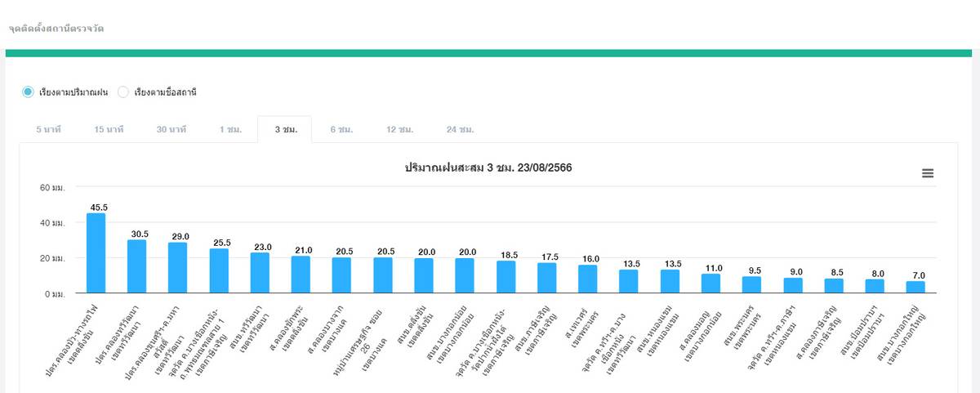Viewport: 980px width, 393px height.
Task: Show the 24 ชม. tab
Action: pos(461,130)
